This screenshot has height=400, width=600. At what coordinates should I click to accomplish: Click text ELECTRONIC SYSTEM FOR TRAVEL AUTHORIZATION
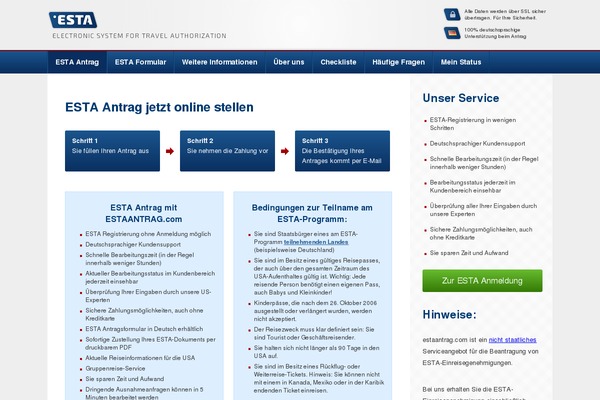coord(139,36)
